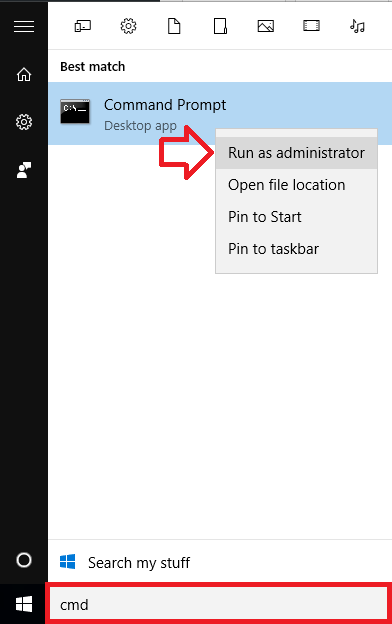Click the Search my stuff button

[x=220, y=562]
